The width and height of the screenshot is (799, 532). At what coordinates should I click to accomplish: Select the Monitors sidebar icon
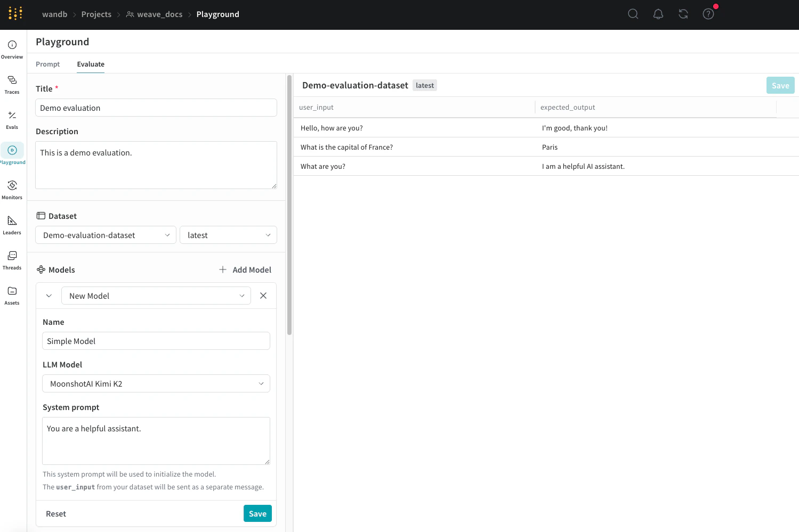click(x=12, y=190)
